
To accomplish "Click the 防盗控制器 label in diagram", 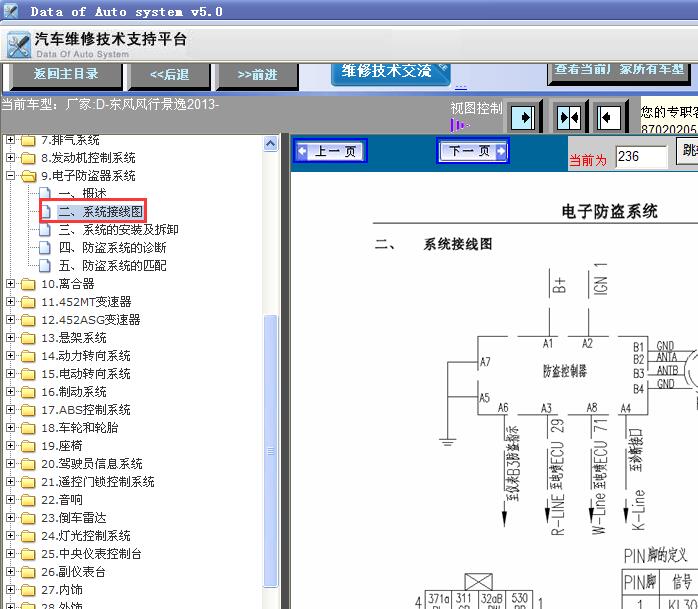I will [564, 371].
